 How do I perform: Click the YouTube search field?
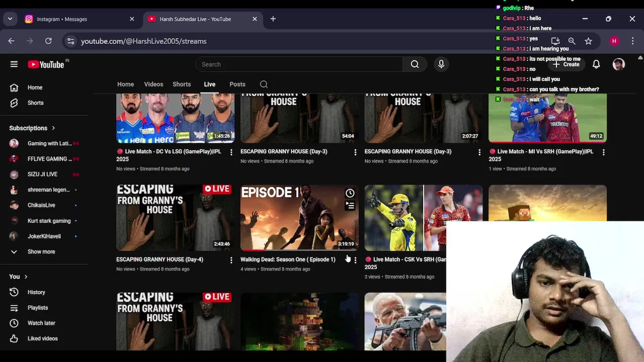[x=299, y=64]
